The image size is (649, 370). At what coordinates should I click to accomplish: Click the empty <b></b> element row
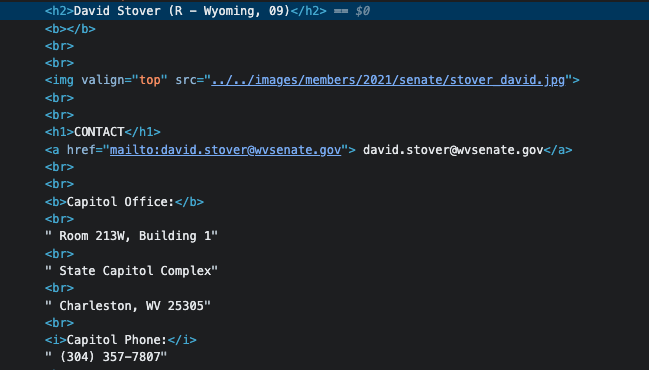point(70,29)
